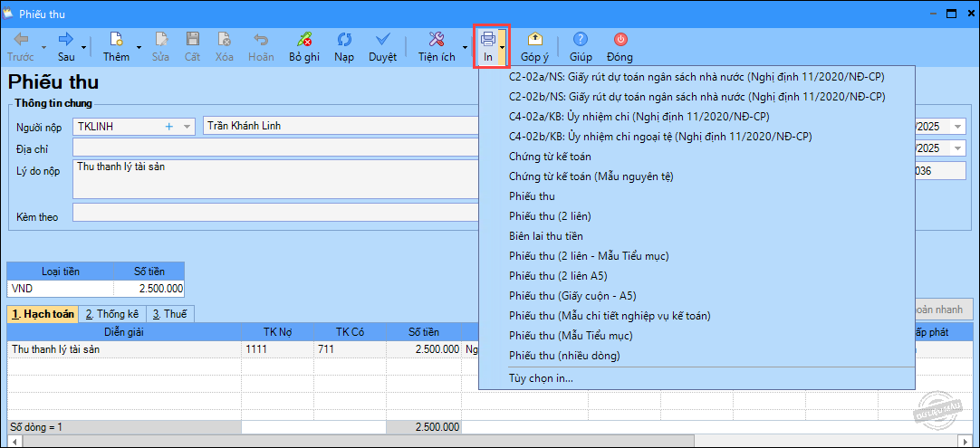Click the VND currency cell
This screenshot has height=448, width=980.
(x=61, y=289)
